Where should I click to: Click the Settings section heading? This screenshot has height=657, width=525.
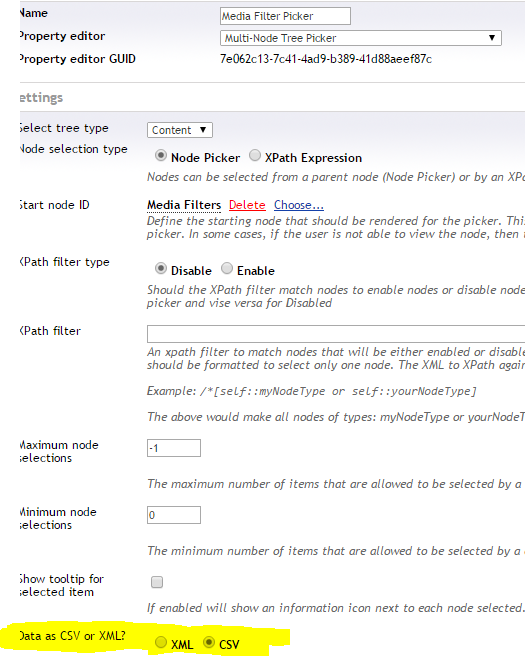coord(41,98)
